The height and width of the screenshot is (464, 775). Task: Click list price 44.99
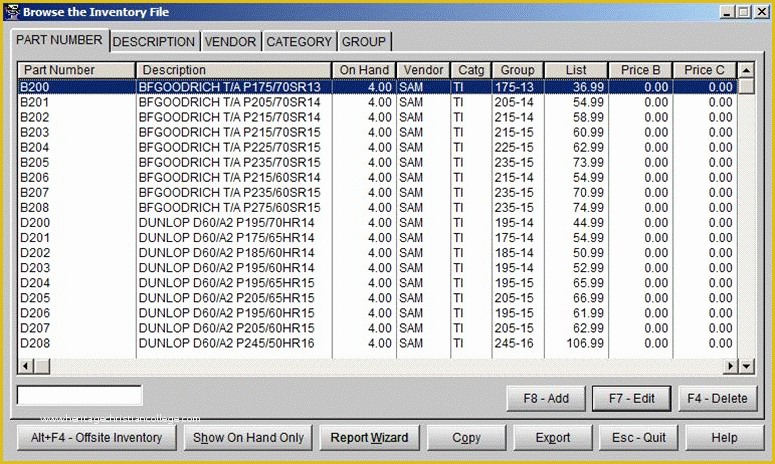[588, 223]
